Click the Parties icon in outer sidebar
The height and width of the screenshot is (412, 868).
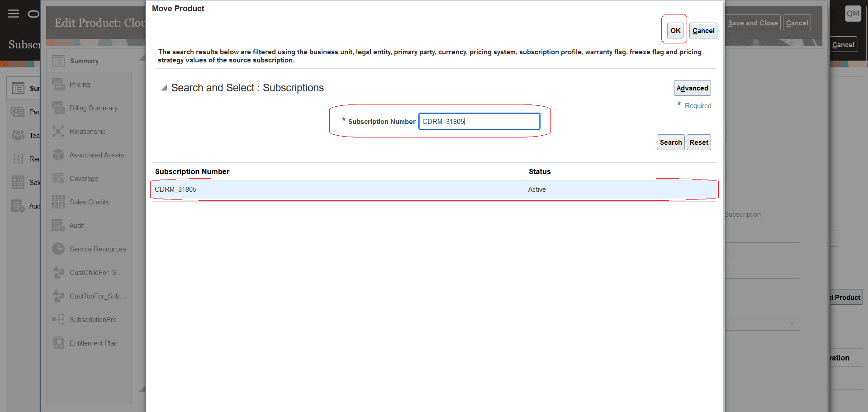[x=18, y=112]
